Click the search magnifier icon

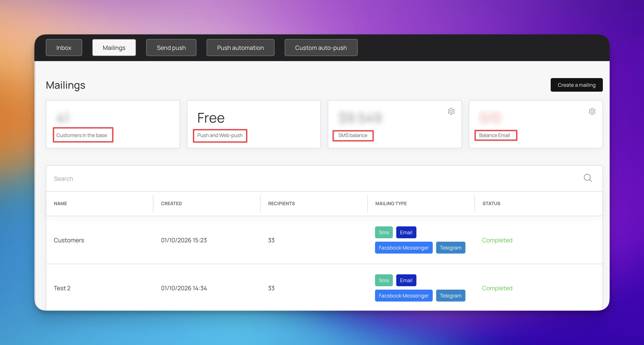(588, 178)
